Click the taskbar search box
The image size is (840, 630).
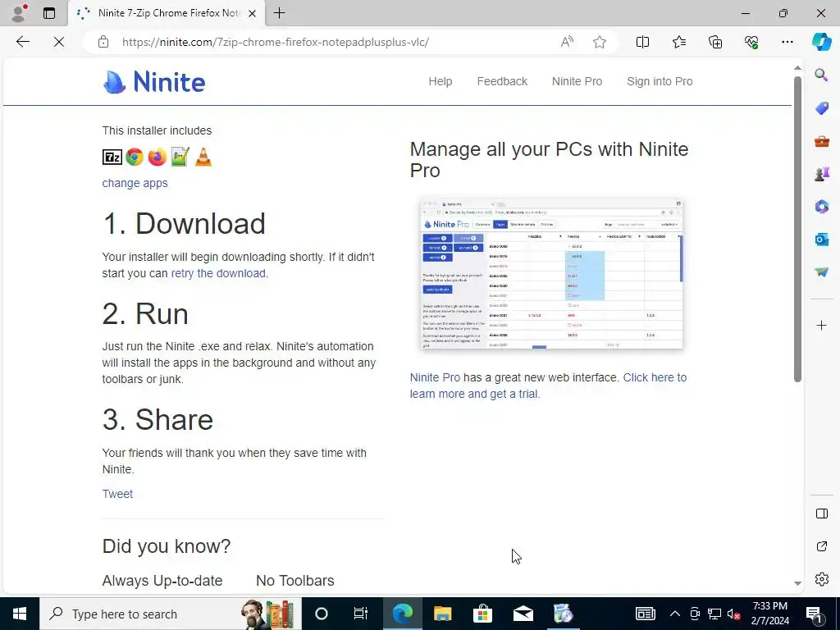[x=171, y=614]
